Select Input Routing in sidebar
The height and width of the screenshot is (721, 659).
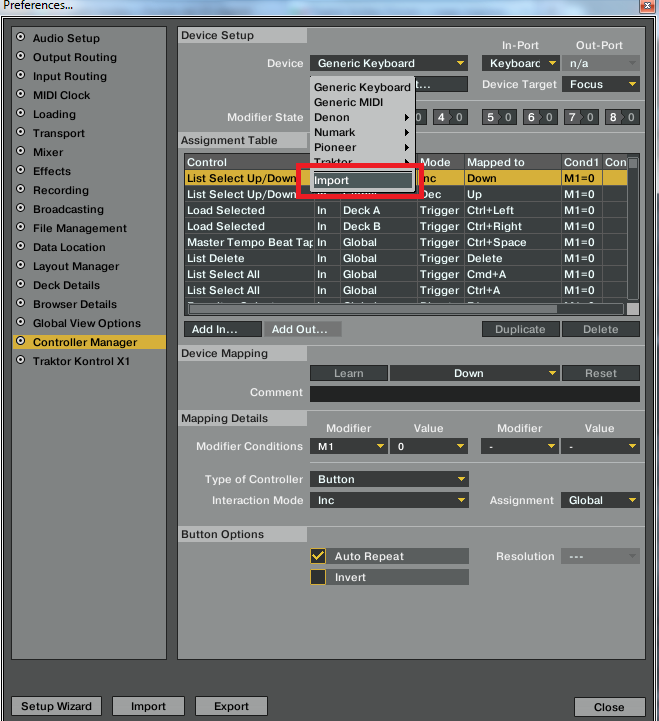[69, 76]
